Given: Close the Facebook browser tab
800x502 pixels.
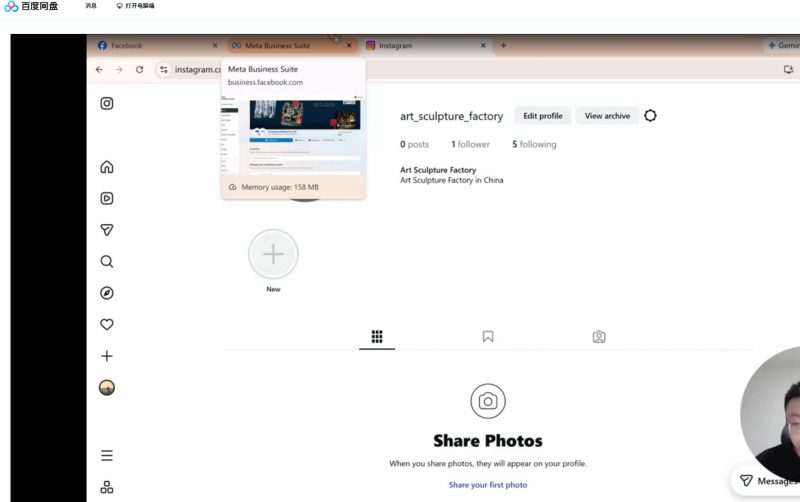Looking at the screenshot, I should [215, 45].
